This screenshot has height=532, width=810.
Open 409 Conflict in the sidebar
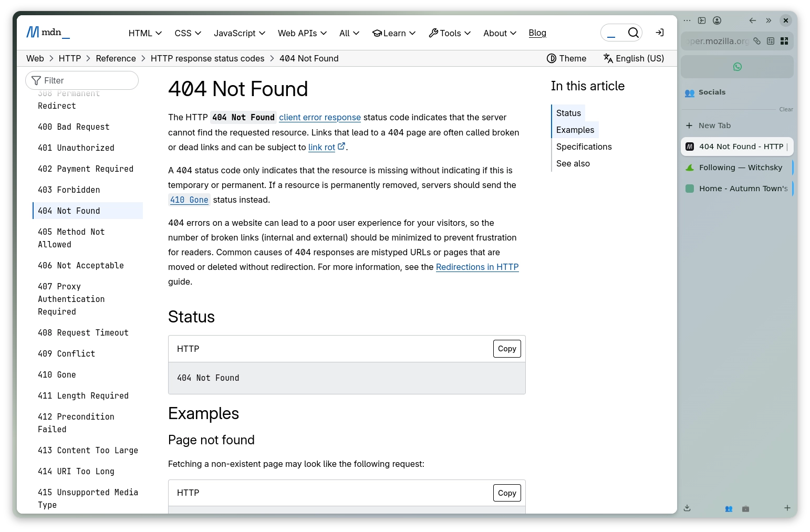(x=67, y=353)
